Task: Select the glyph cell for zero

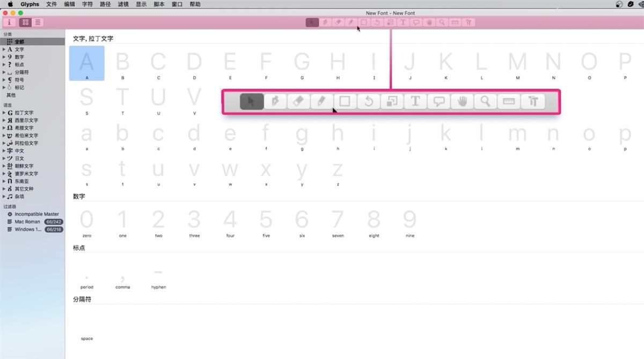Action: [86, 222]
